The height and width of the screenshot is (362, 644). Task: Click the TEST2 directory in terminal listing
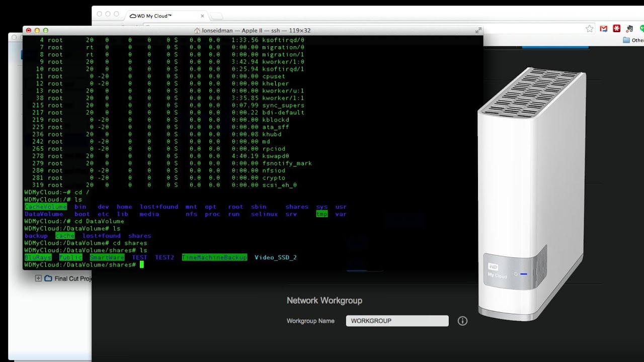click(x=165, y=257)
